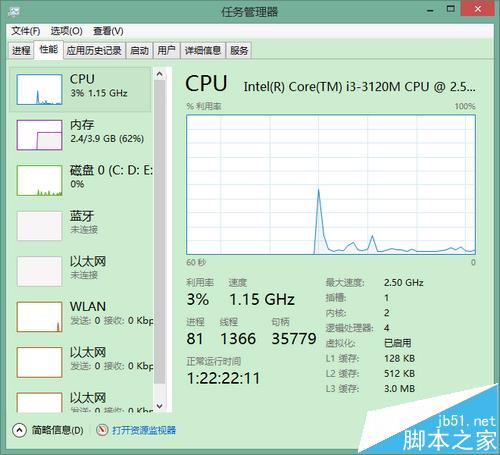Click the L1 cache value 128 KB
The image size is (500, 455).
(400, 358)
